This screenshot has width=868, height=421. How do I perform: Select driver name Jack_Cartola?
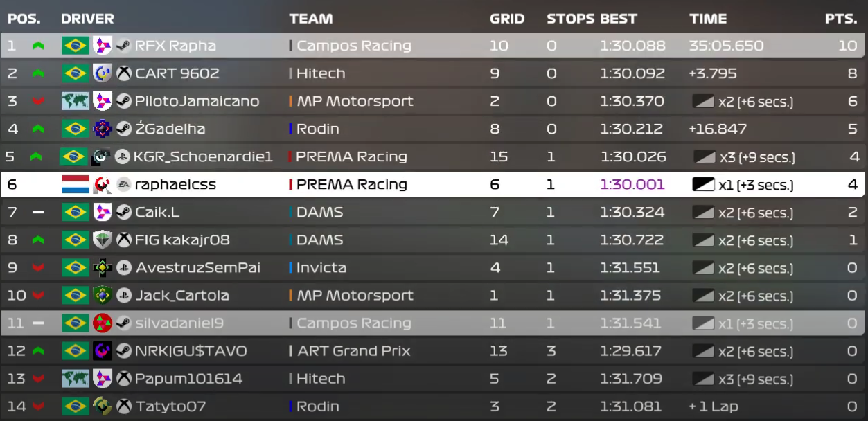pos(181,296)
